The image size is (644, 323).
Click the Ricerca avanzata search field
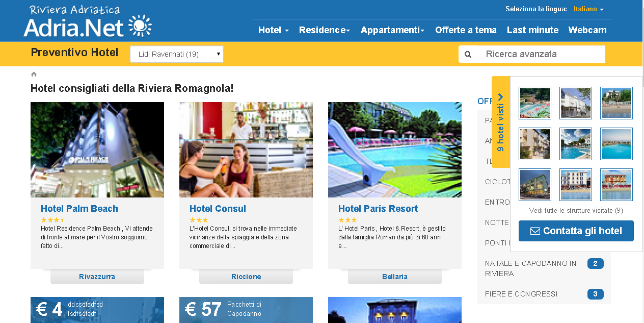click(542, 54)
